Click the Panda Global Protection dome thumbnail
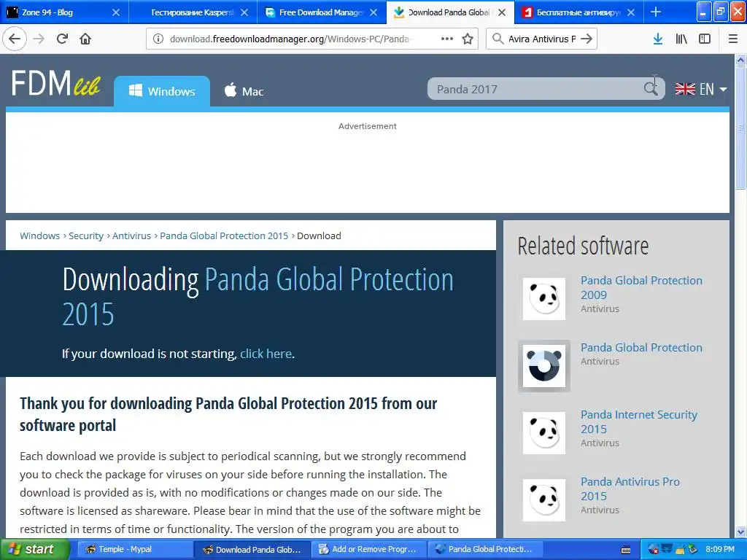 tap(544, 366)
